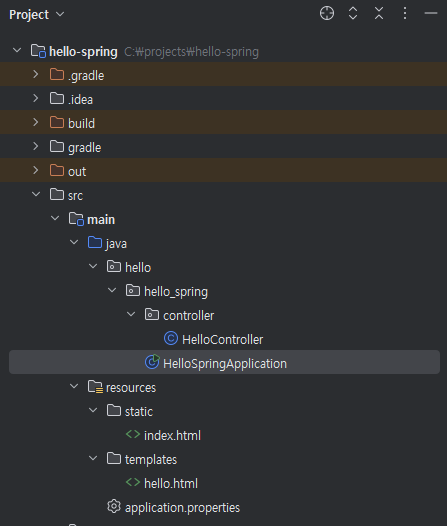Open the Project panel options menu
This screenshot has width=447, height=526.
pyautogui.click(x=405, y=13)
